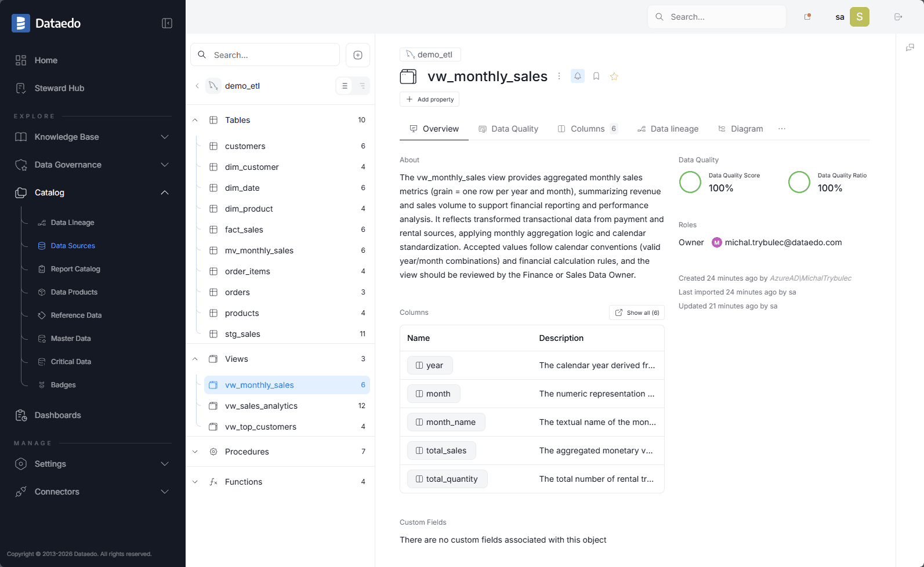Click the Home icon in sidebar
This screenshot has height=567, width=924.
[x=21, y=60]
